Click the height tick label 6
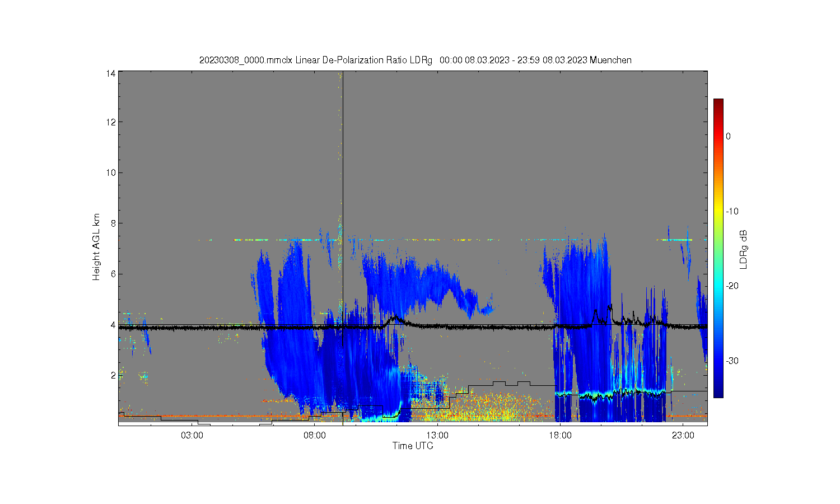This screenshot has height=504, width=840. click(x=113, y=274)
